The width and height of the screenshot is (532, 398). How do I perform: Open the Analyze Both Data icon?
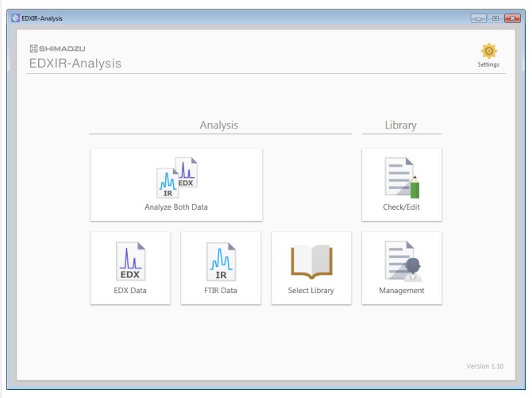[x=176, y=177]
